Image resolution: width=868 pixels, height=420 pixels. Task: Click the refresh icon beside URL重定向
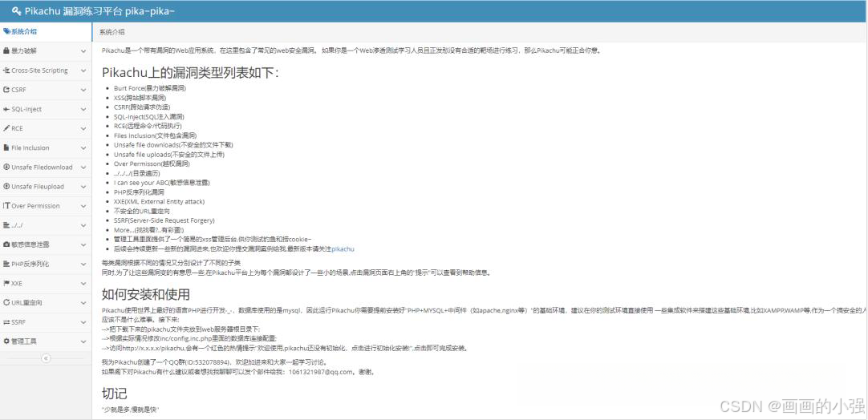pyautogui.click(x=6, y=303)
